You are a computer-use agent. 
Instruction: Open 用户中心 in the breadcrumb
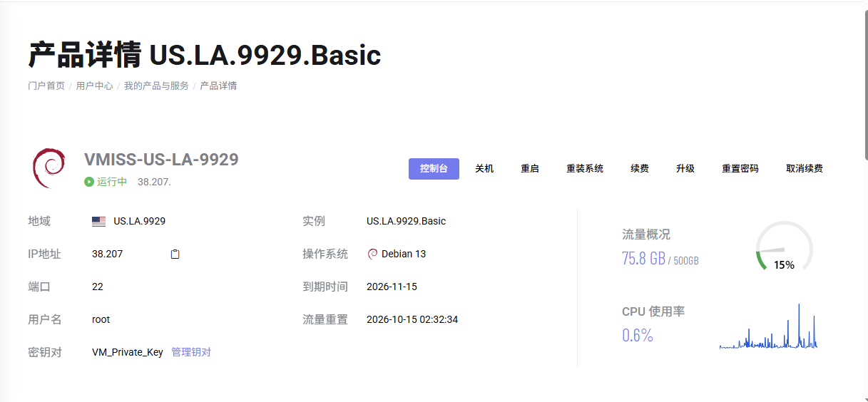pos(94,86)
